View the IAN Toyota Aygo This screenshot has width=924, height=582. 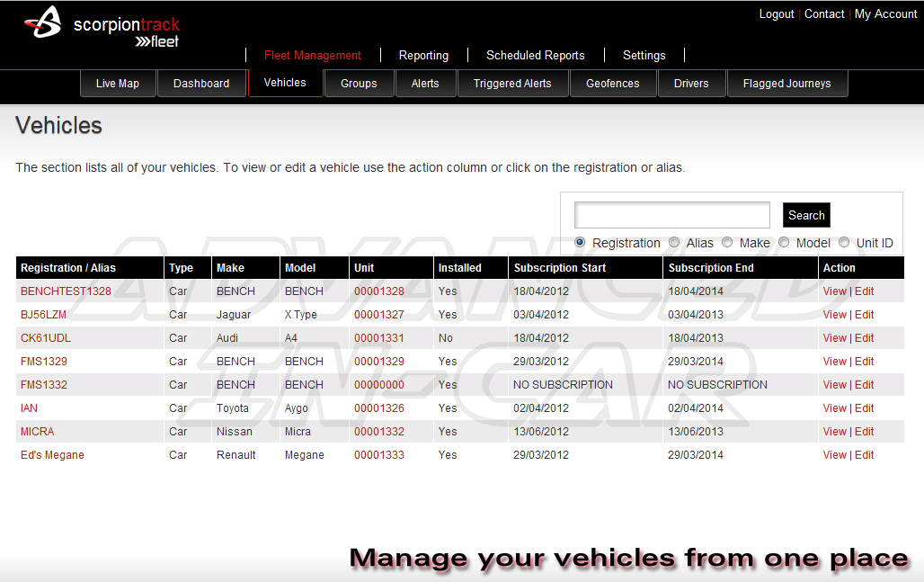(x=834, y=408)
